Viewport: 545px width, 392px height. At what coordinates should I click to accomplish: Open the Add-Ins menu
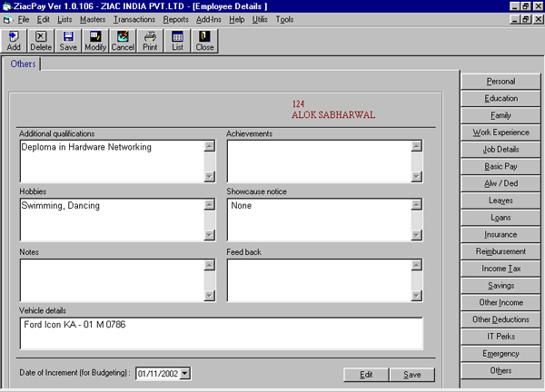[209, 20]
